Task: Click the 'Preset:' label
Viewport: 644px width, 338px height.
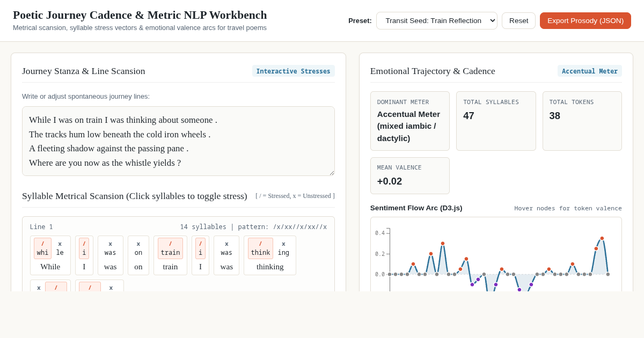Action: 360,20
